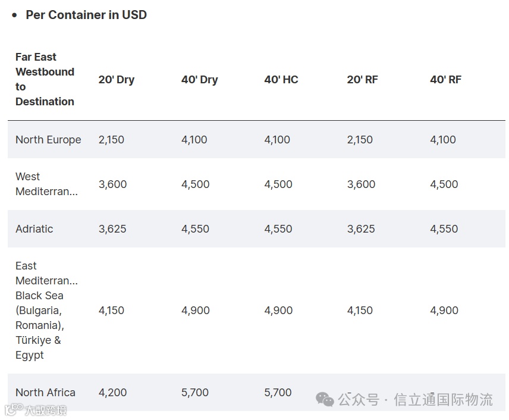Click the '40' HC' column header
This screenshot has width=509, height=420.
(281, 80)
